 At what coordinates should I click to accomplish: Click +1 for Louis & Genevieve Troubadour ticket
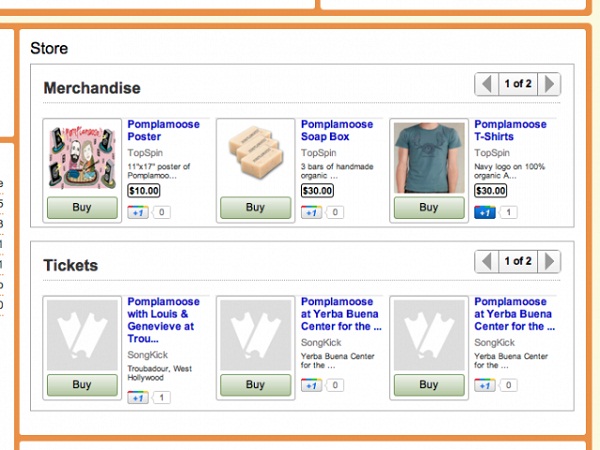pyautogui.click(x=138, y=398)
